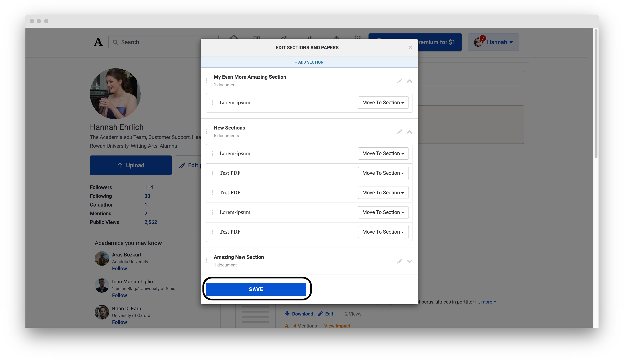Open Move To Section for first Test PDF
Image resolution: width=624 pixels, height=364 pixels.
pos(383,173)
